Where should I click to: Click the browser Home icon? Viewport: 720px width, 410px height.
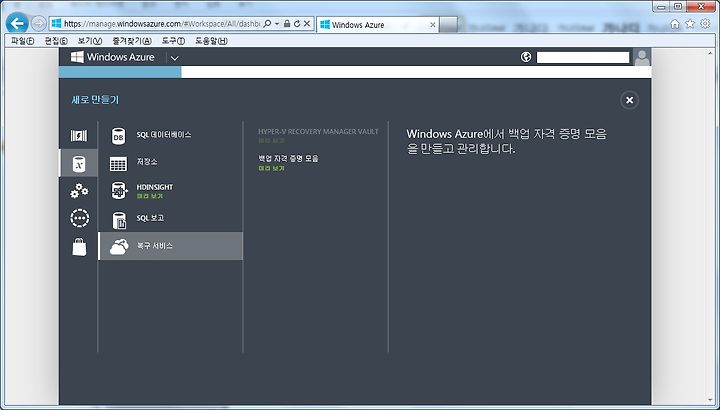pyautogui.click(x=675, y=24)
